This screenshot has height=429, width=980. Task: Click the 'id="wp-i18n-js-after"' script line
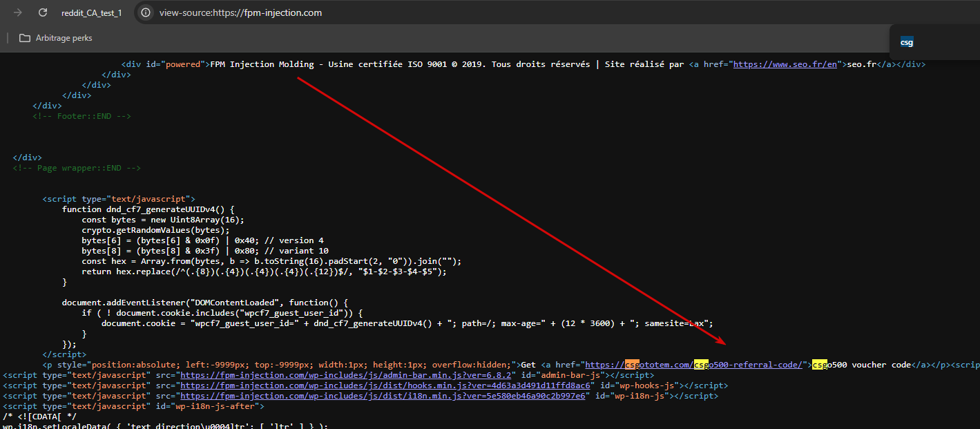pyautogui.click(x=133, y=406)
